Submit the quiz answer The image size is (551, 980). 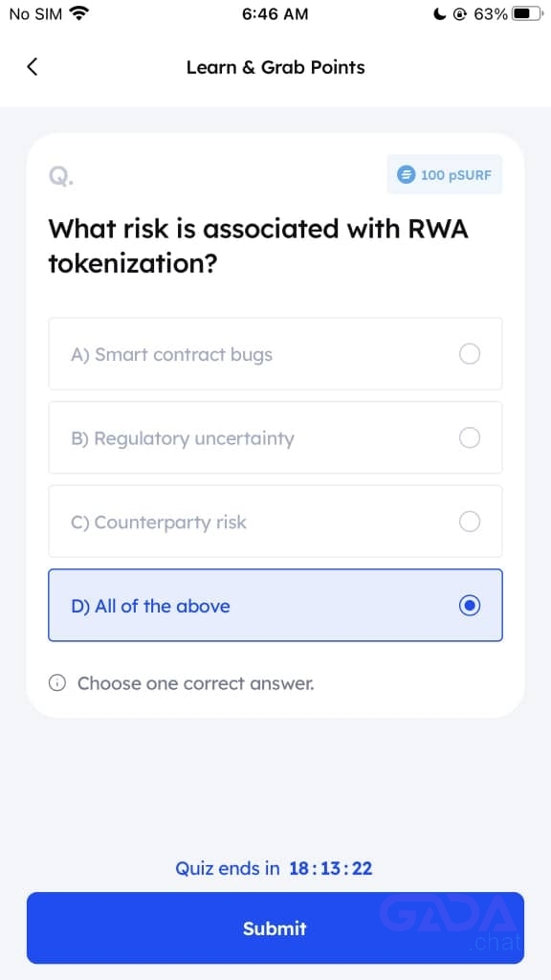pos(275,927)
